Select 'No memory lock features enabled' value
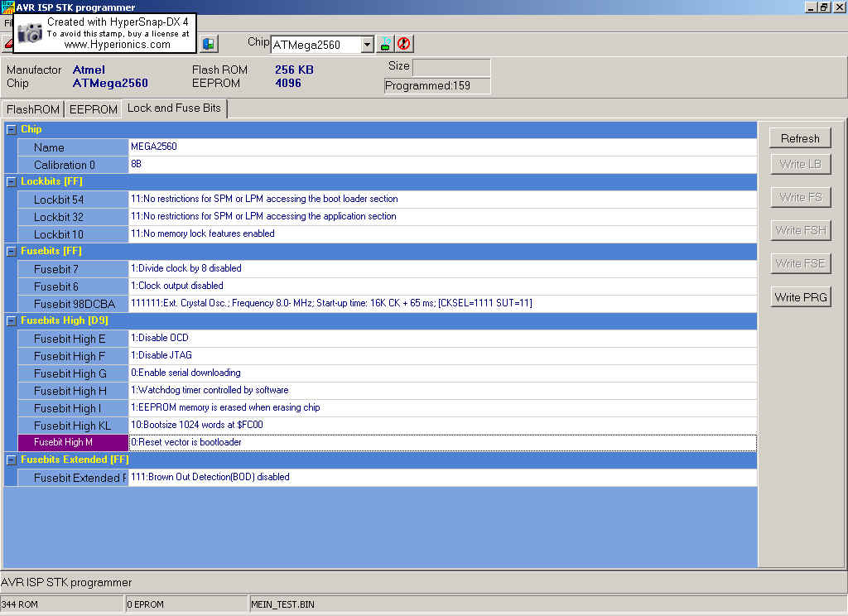Viewport: 848px width, 616px height. tap(442, 233)
